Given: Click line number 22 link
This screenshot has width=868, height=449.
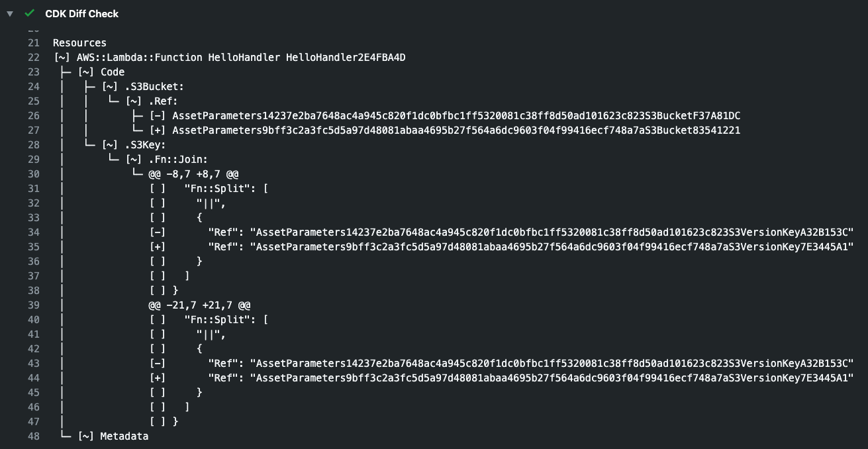Looking at the screenshot, I should (x=34, y=58).
